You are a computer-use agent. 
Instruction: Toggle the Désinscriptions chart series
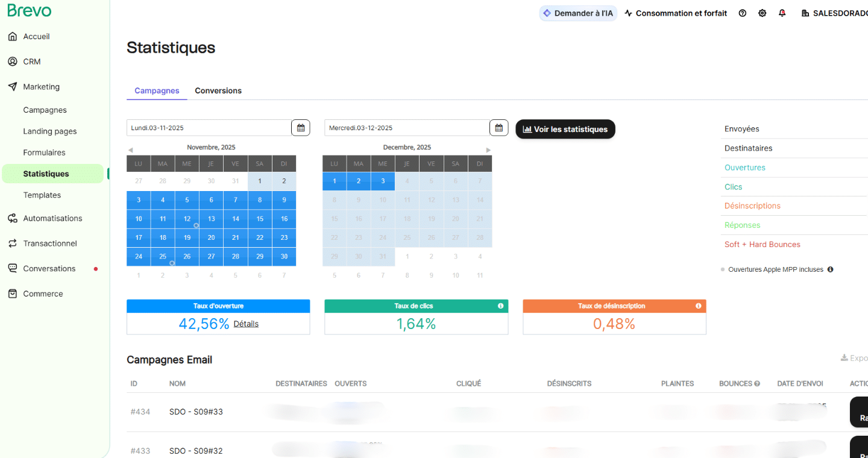click(x=752, y=205)
